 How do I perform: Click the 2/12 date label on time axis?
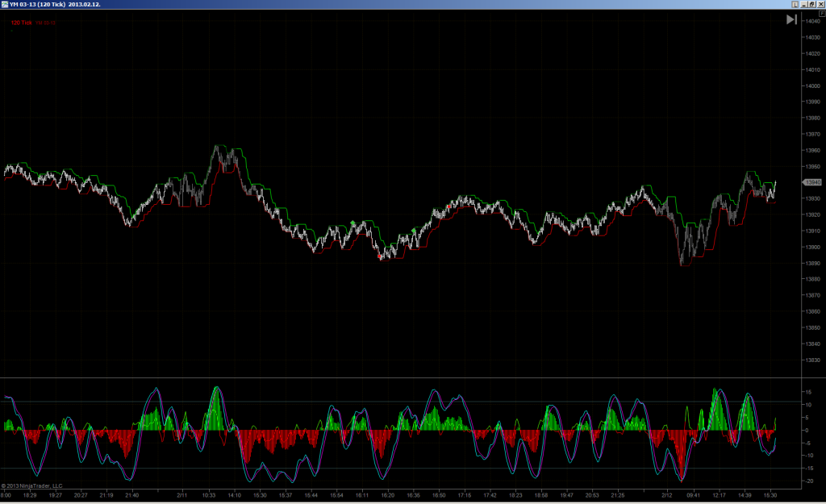667,495
